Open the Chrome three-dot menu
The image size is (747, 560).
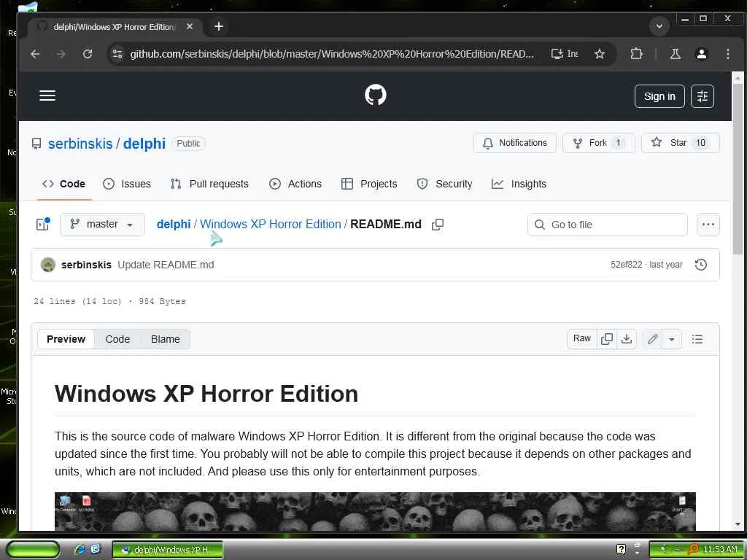tap(727, 54)
